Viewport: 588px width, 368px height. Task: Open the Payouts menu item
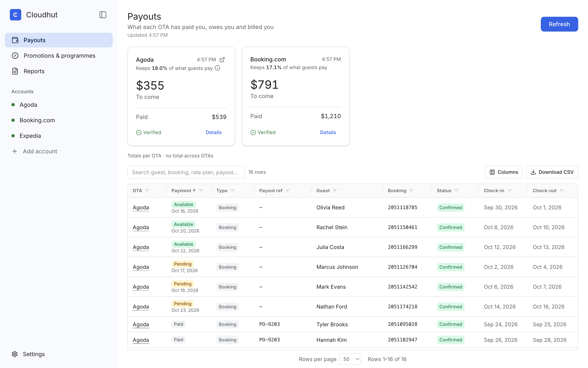[59, 40]
